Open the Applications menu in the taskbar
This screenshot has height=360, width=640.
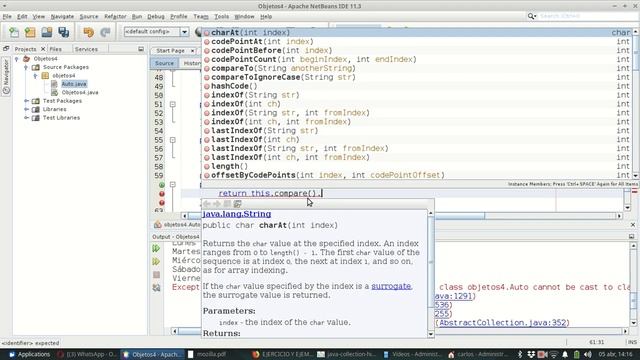[x=29, y=354]
